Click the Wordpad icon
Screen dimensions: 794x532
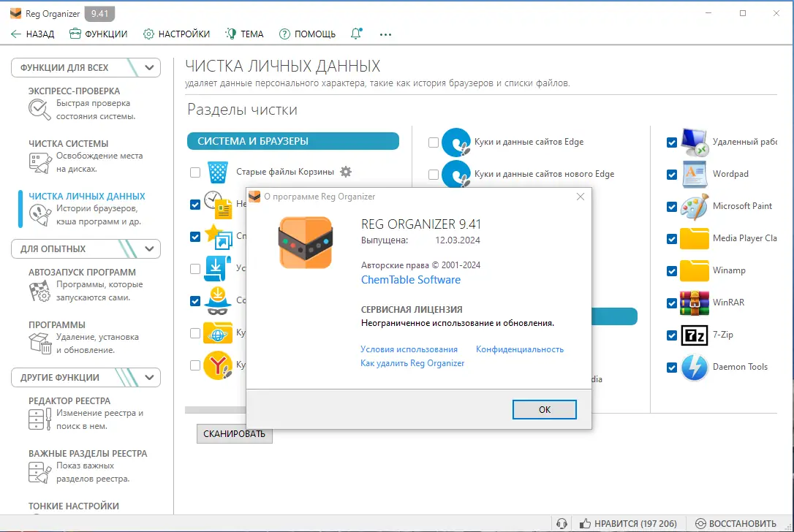[x=695, y=174]
